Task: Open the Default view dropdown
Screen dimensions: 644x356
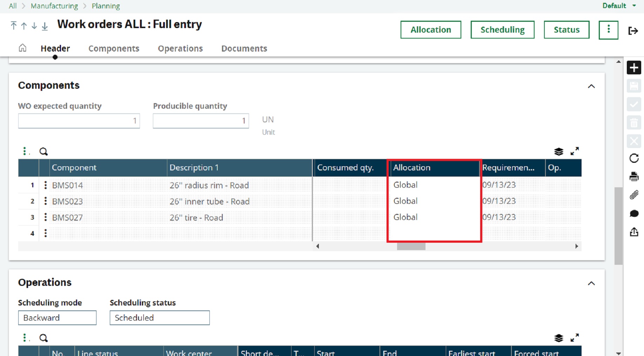Action: [x=619, y=6]
